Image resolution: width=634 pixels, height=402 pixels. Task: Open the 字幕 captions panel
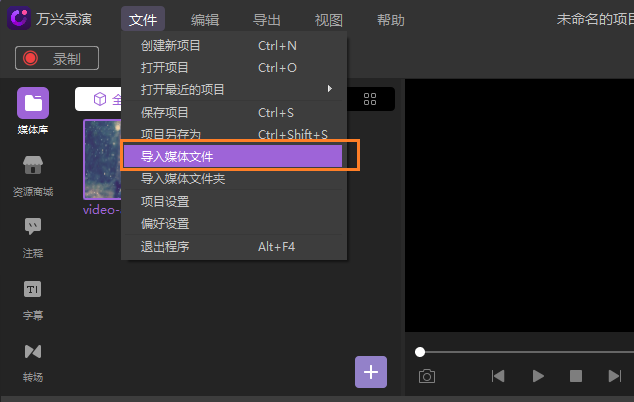point(33,301)
